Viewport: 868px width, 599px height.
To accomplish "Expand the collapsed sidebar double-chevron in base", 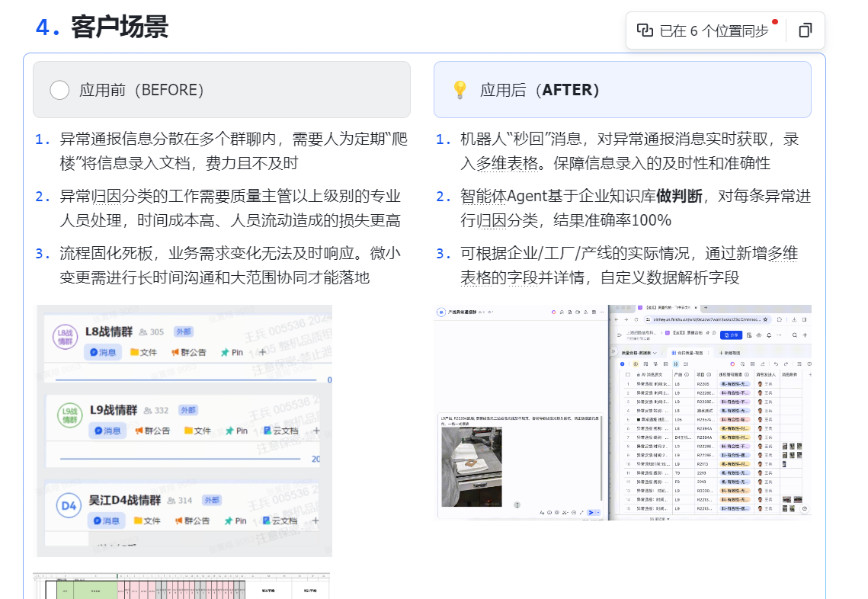I will coord(613,353).
